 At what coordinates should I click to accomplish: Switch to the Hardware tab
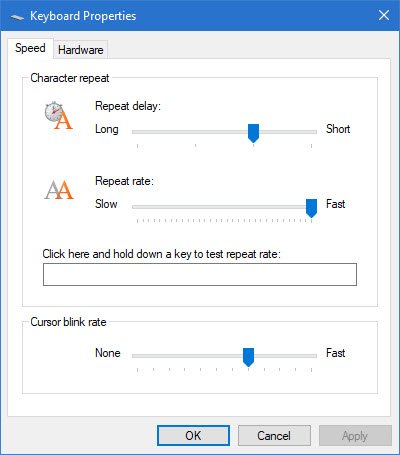pos(81,50)
